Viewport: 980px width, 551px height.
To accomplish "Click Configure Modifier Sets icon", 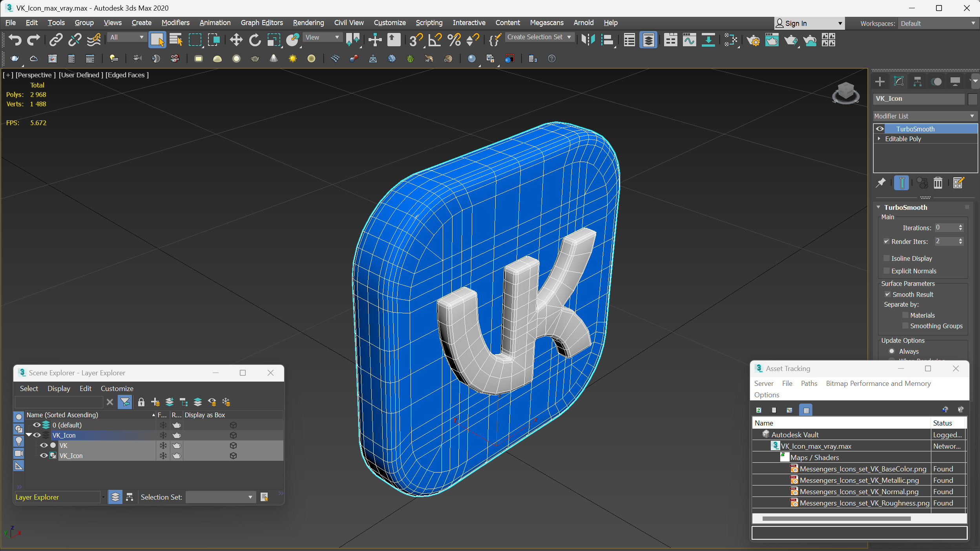I will click(958, 183).
